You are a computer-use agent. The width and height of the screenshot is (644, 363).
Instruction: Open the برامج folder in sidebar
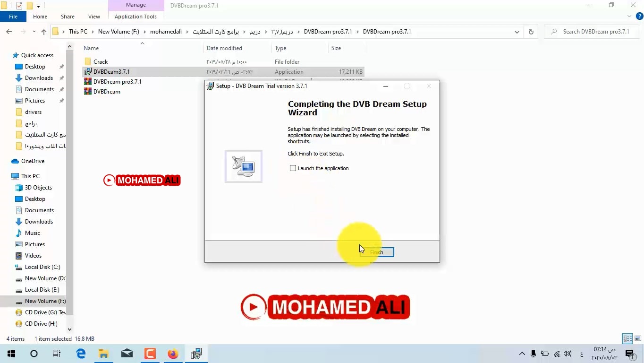click(x=31, y=123)
